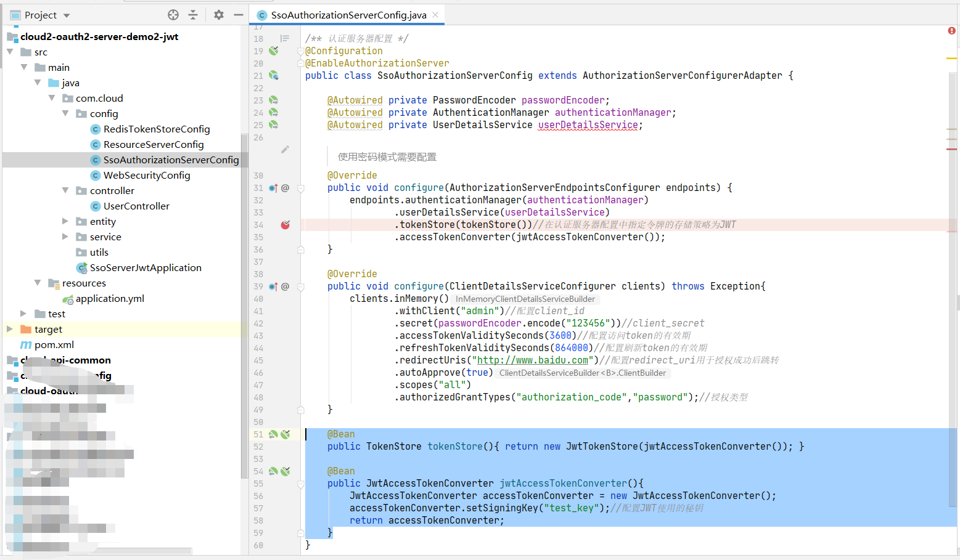Hide the Project tool window with minus icon
Image resolution: width=960 pixels, height=560 pixels.
tap(239, 15)
